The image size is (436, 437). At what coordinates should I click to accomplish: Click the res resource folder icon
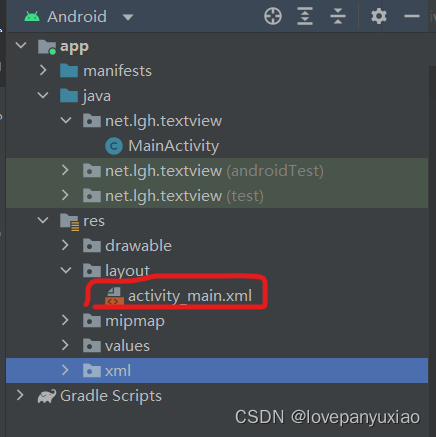[x=70, y=222]
